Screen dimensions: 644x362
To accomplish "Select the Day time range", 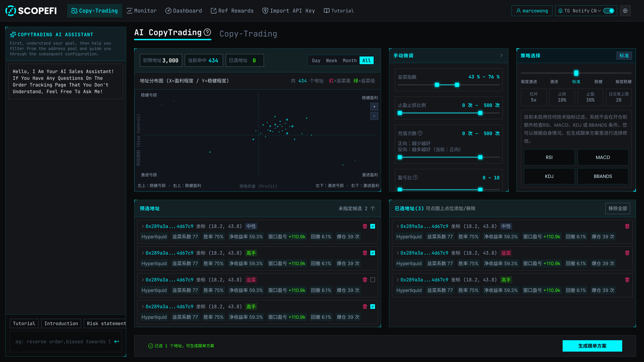I will coord(316,61).
